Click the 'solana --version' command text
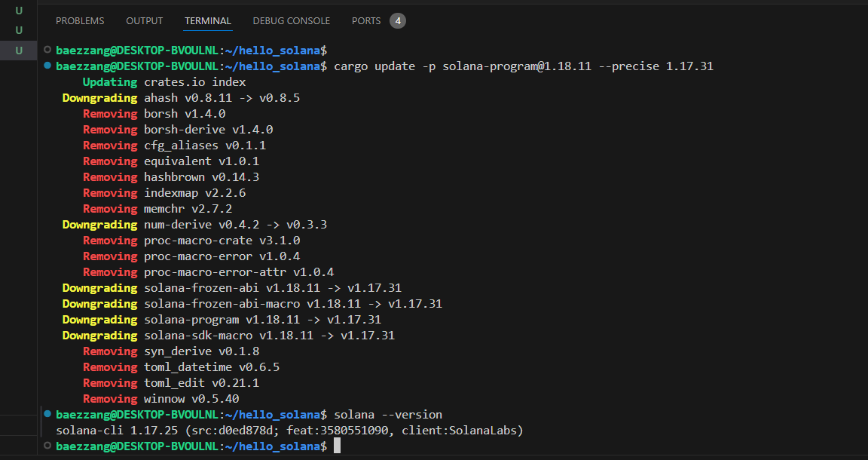The height and width of the screenshot is (460, 868). point(388,415)
